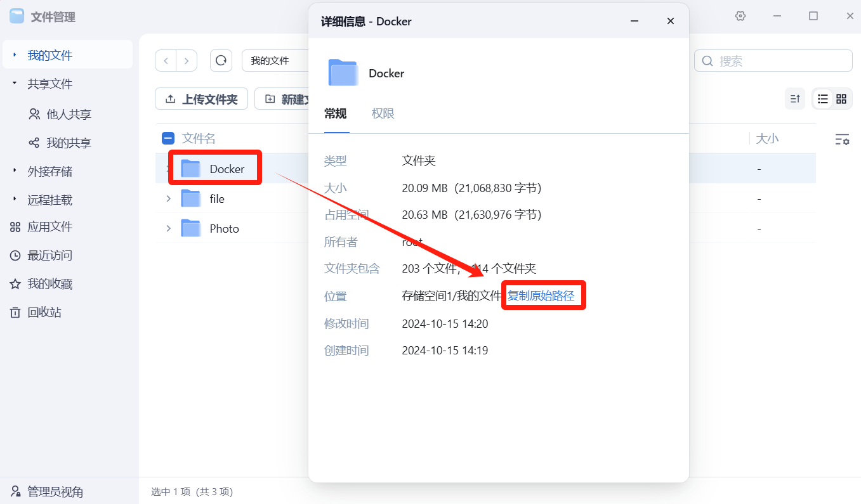Open settings gear icon in title bar

[x=740, y=16]
